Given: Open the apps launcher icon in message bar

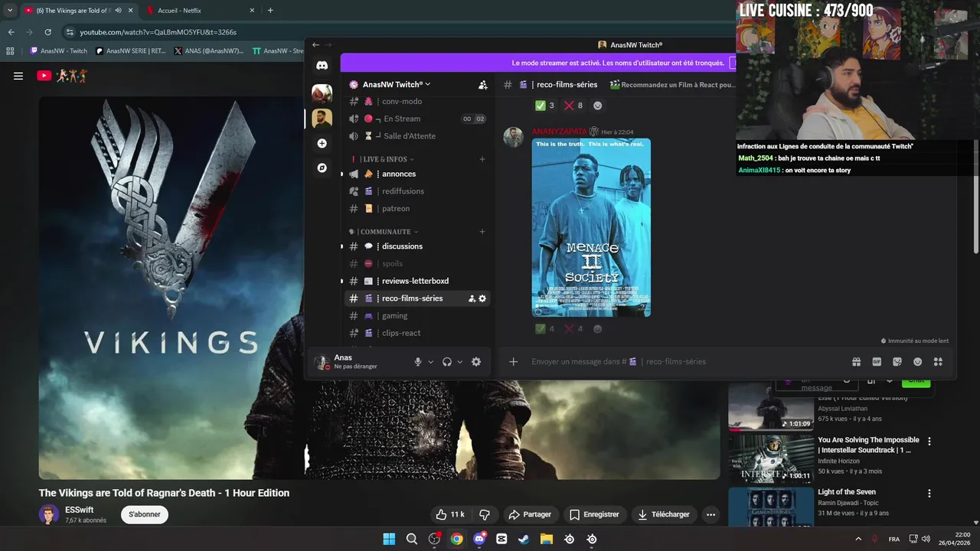Looking at the screenshot, I should tap(938, 362).
